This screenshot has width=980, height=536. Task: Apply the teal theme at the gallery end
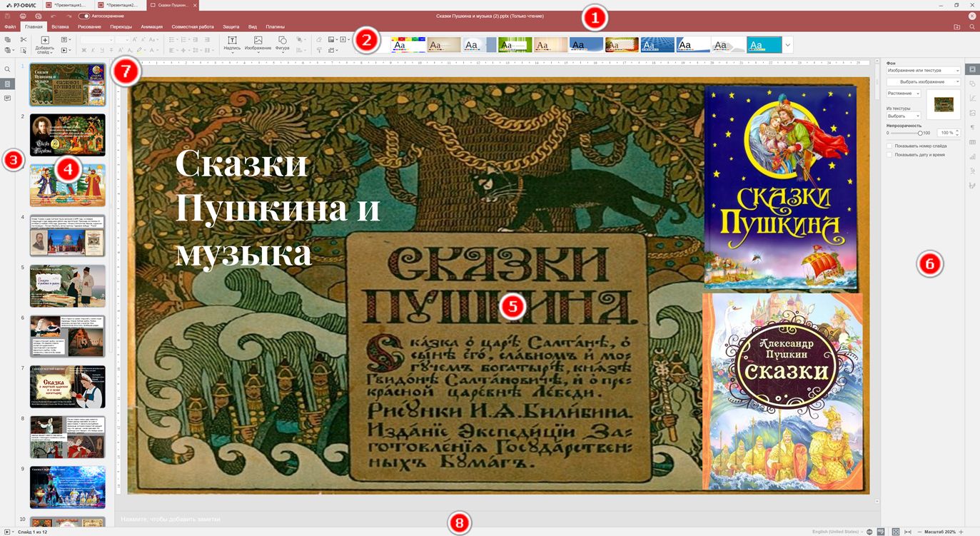point(764,45)
